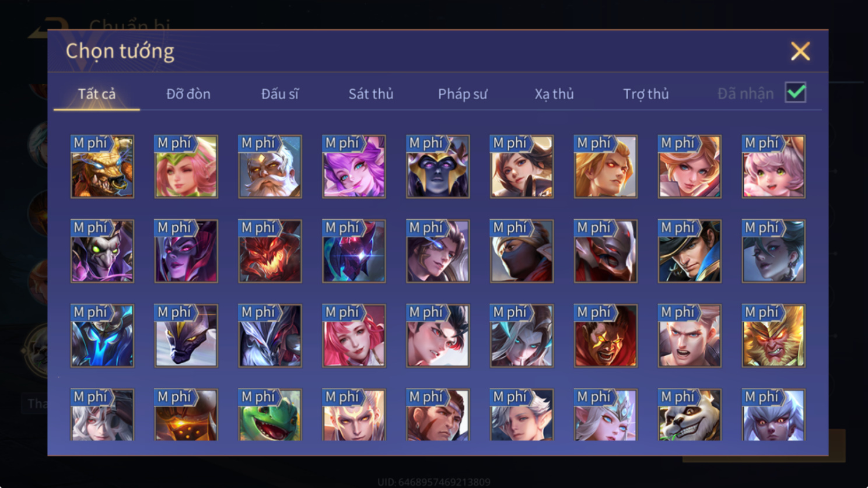Select the golden horned beast hero portrait
This screenshot has height=488, width=868.
coord(102,167)
